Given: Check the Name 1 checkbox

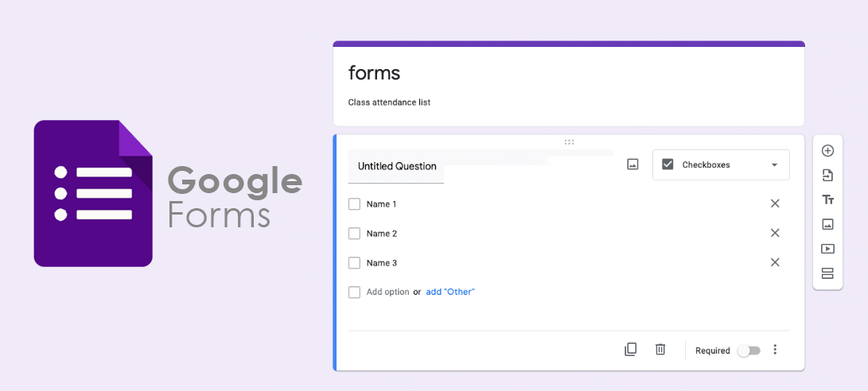Looking at the screenshot, I should 355,204.
